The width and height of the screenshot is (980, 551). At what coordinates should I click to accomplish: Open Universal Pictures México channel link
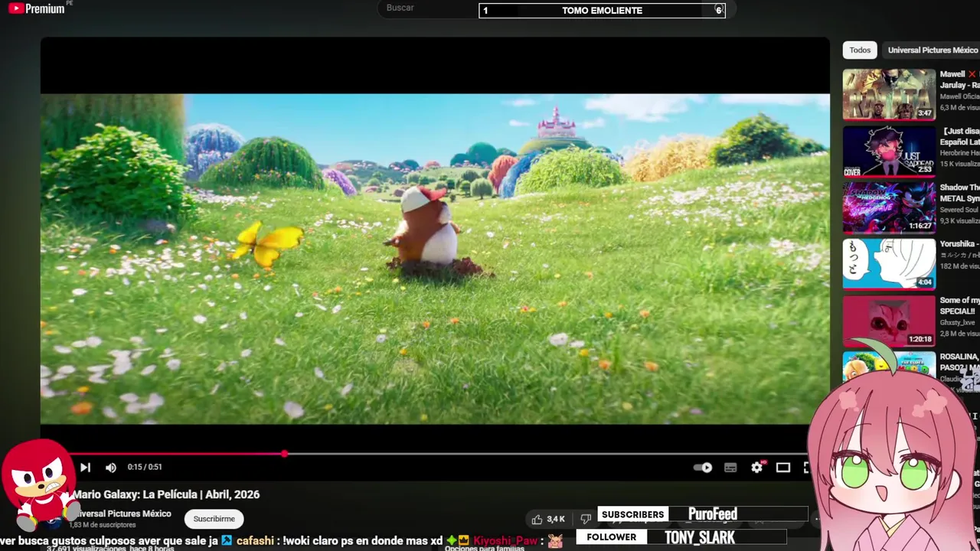coord(122,514)
